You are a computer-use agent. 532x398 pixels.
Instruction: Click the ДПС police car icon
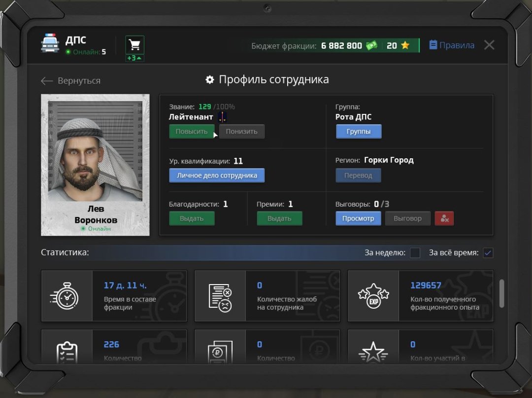tap(50, 43)
